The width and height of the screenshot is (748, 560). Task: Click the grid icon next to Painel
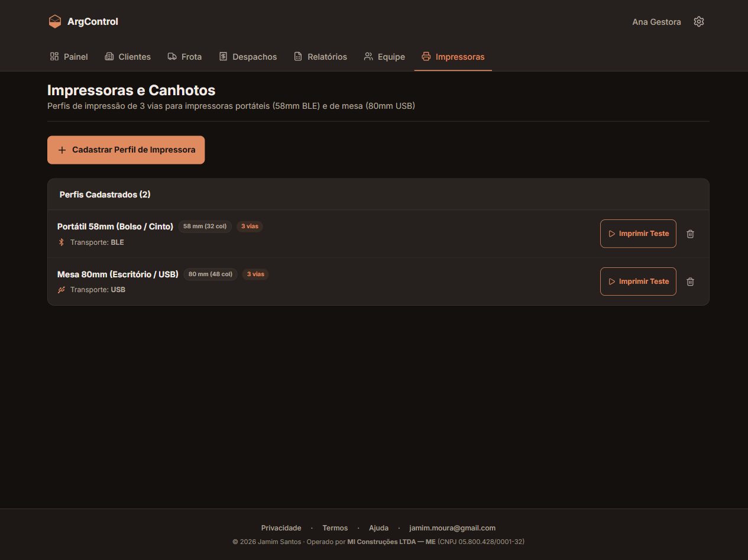(54, 57)
